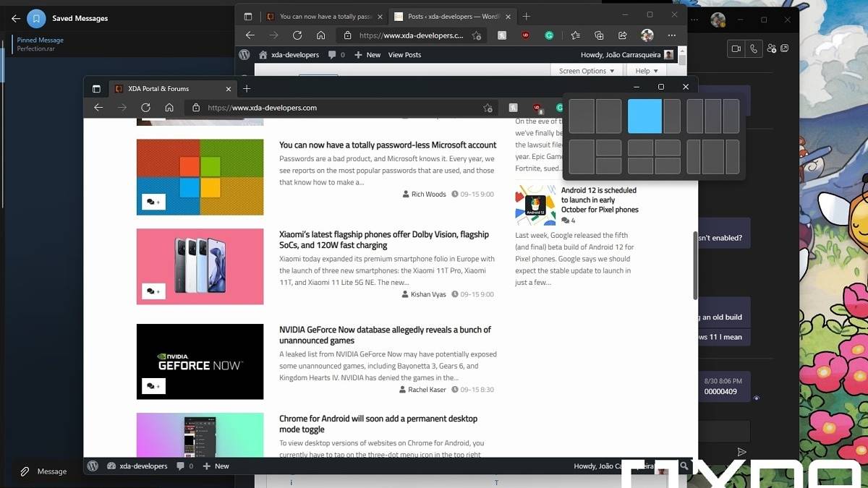Open Collections in back Edge window
This screenshot has height=488, width=868.
(x=599, y=35)
